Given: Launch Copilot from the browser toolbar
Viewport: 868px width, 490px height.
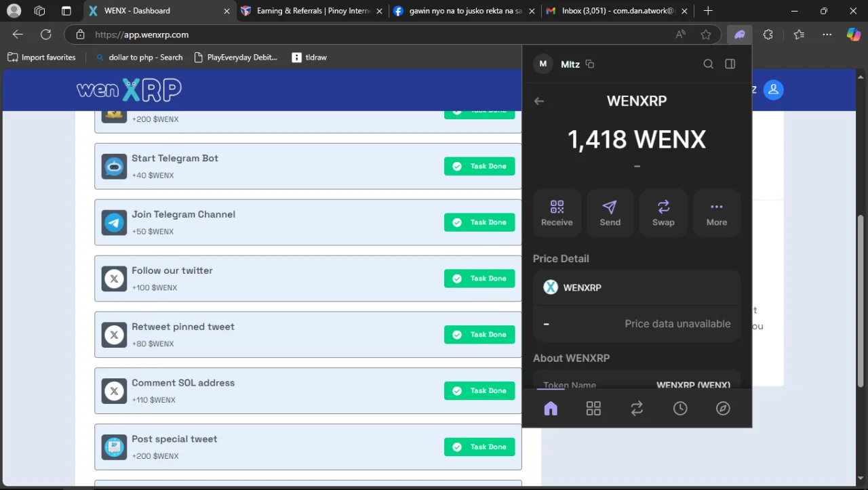Looking at the screenshot, I should [x=854, y=35].
